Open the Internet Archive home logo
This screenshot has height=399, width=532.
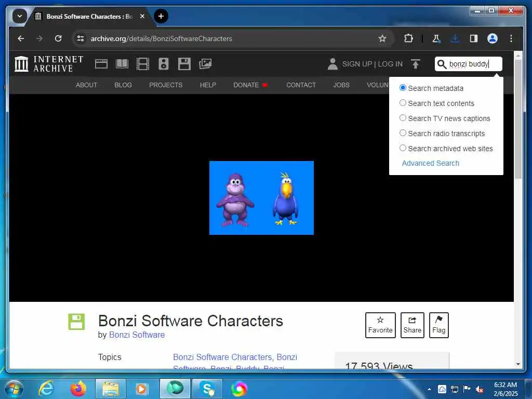coord(49,64)
